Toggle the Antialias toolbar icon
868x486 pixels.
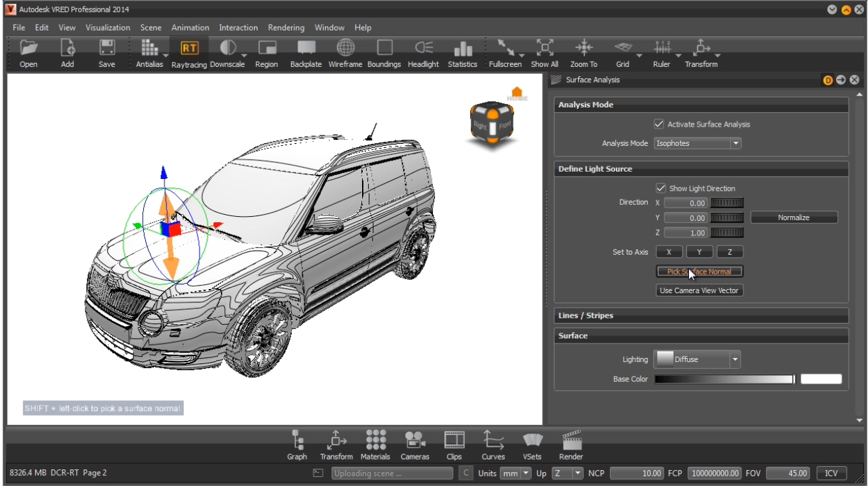149,48
